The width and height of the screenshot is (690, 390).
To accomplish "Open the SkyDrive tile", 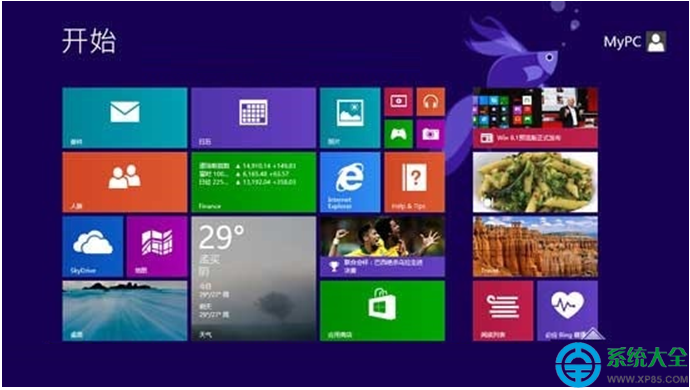I will (x=92, y=247).
